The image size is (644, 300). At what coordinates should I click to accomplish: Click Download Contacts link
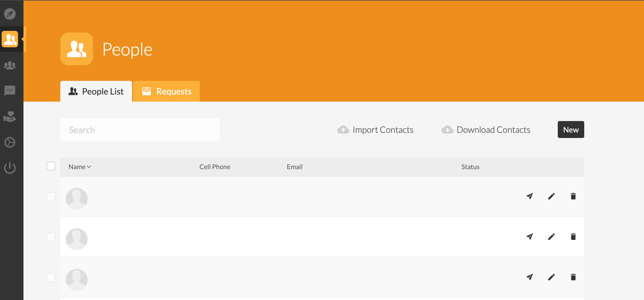[x=486, y=130]
